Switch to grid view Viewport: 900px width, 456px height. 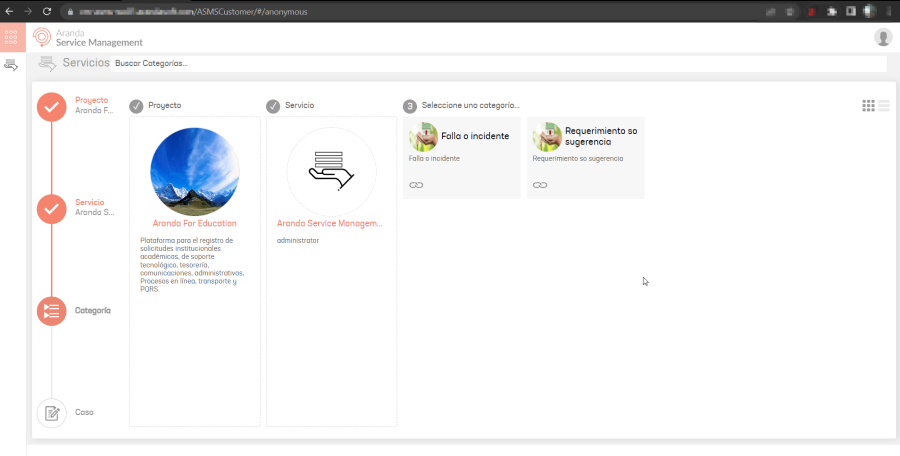pos(868,106)
